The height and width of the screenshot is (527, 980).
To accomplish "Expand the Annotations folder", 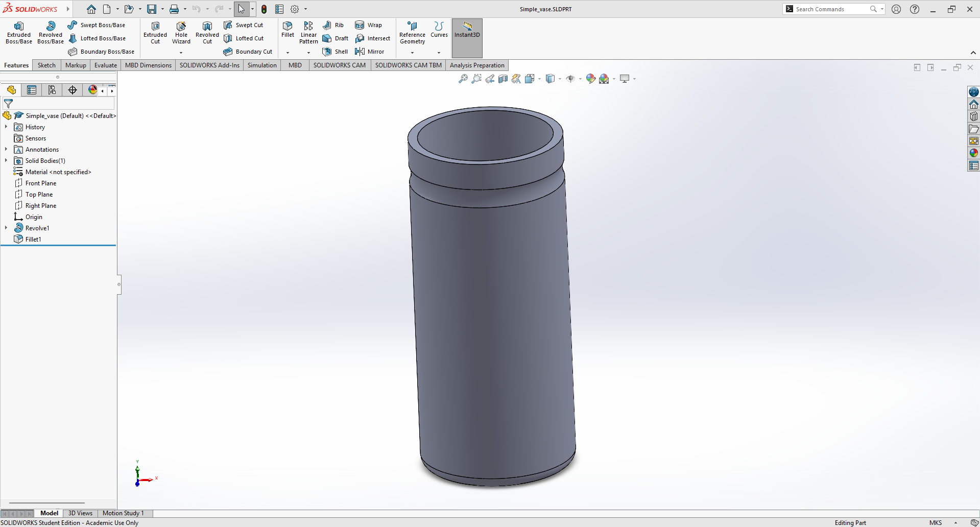I will coord(6,149).
